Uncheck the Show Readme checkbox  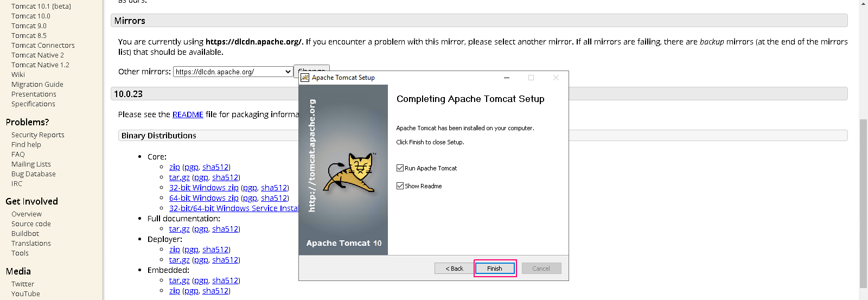coord(400,186)
